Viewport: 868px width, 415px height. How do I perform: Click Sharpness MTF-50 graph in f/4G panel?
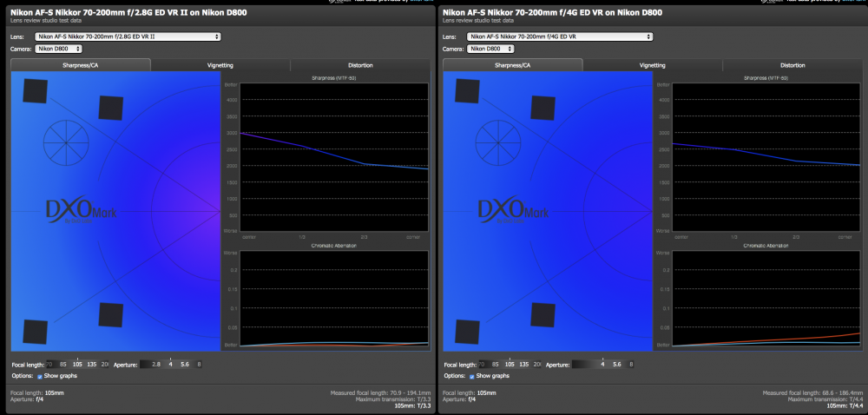(x=766, y=157)
